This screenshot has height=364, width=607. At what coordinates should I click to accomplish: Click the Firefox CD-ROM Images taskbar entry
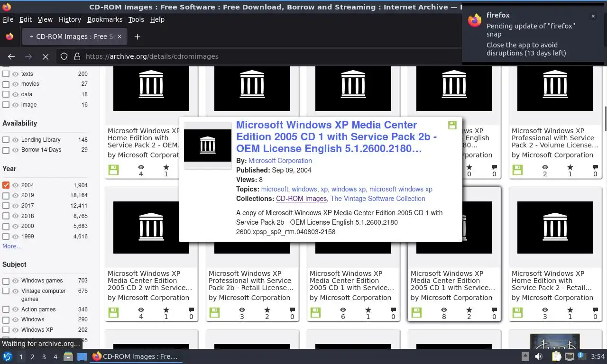(136, 356)
